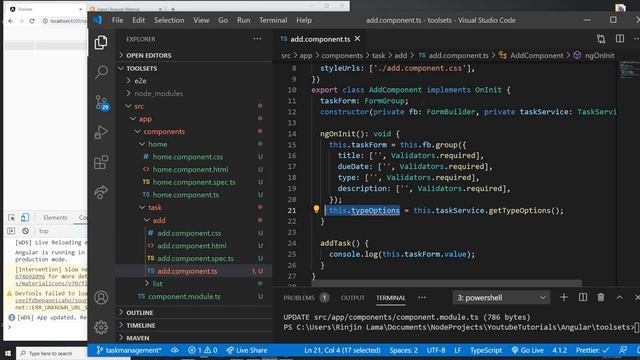Open component.module.ts in explorer
This screenshot has height=360, width=640.
184,296
